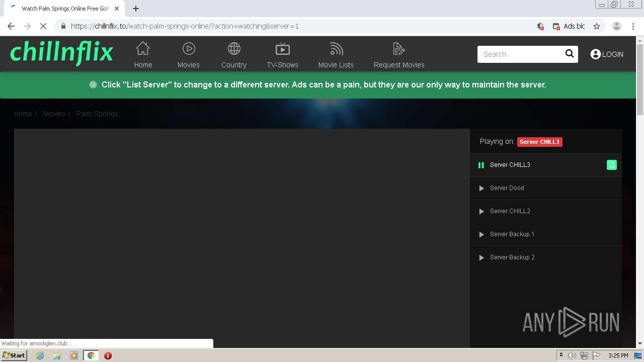Show hidden system tray icons
Image resolution: width=644 pixels, height=362 pixels.
tap(561, 355)
